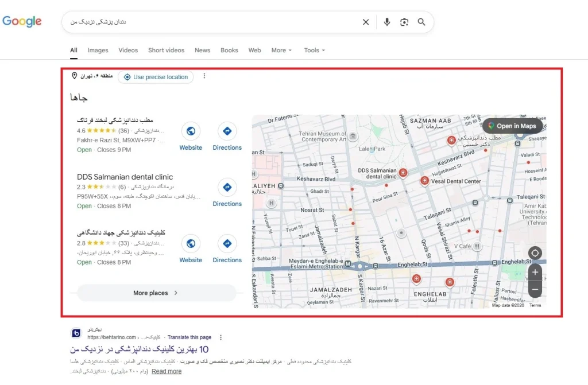Open the Short videos tab
The width and height of the screenshot is (588, 385).
pos(166,50)
